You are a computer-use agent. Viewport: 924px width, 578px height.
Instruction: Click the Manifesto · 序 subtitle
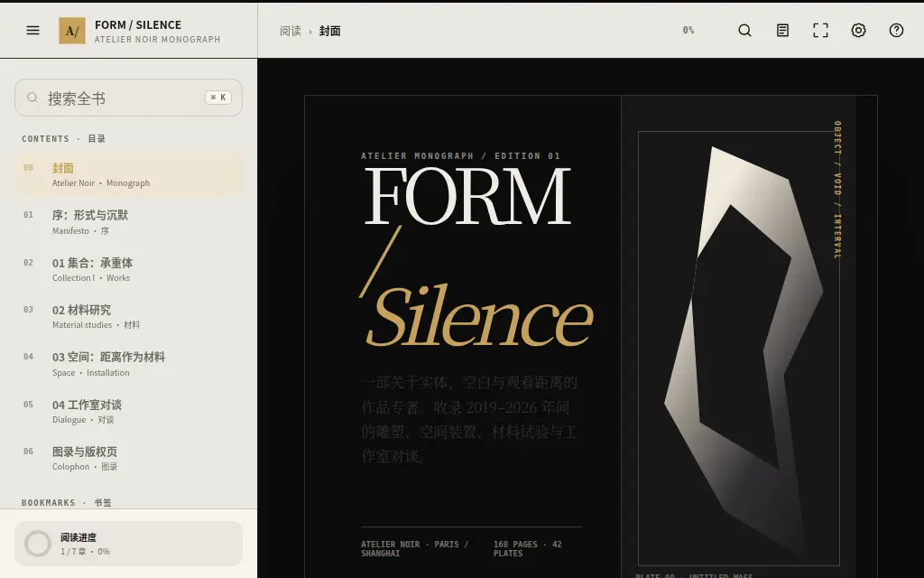pos(80,230)
